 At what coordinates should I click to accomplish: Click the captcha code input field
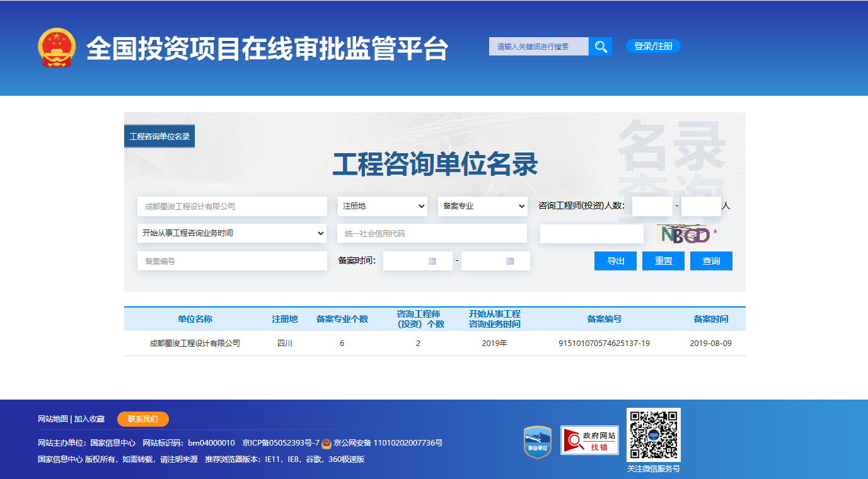(592, 234)
